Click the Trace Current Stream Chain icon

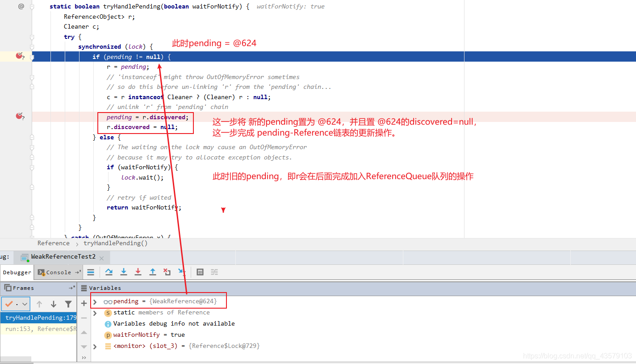(x=214, y=272)
